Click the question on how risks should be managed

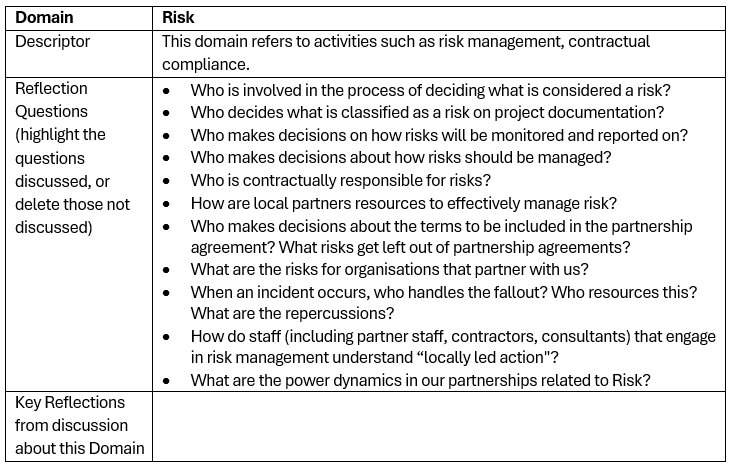pos(400,158)
